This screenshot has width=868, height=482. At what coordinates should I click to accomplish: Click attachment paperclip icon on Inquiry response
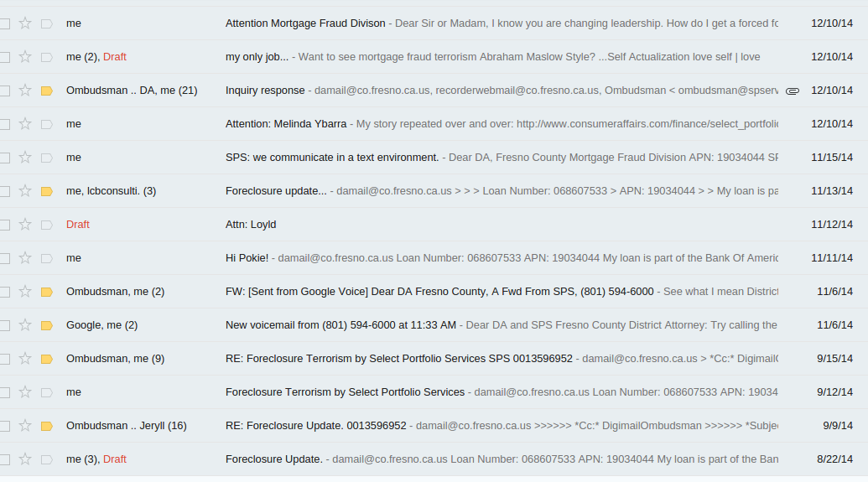[793, 91]
